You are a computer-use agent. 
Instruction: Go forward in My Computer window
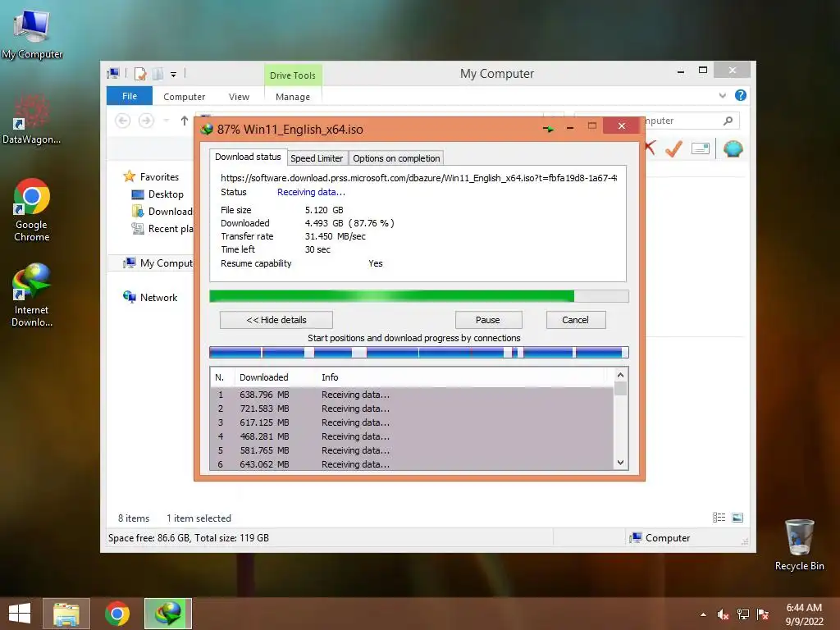(x=146, y=121)
